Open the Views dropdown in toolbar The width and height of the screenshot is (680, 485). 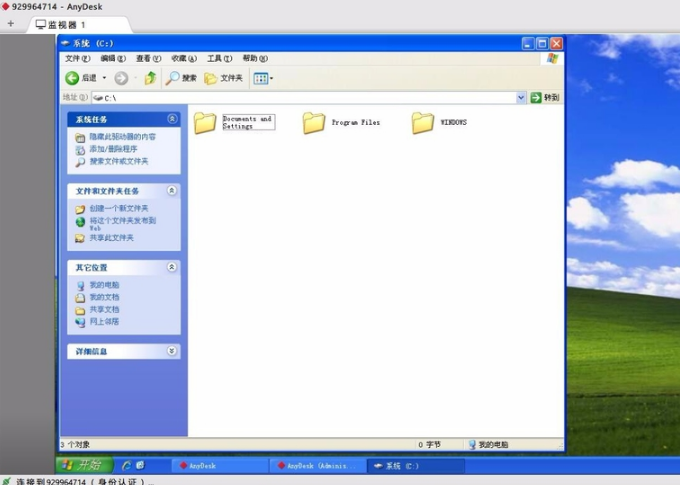263,78
